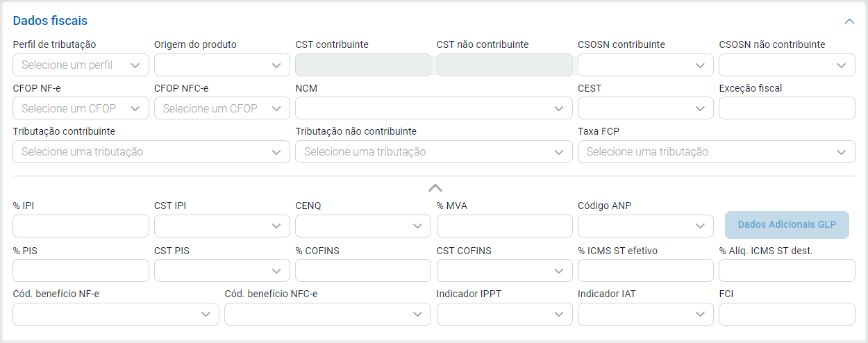This screenshot has height=343, width=868.
Task: Collapse the Dados fiscais section
Action: pos(849,22)
